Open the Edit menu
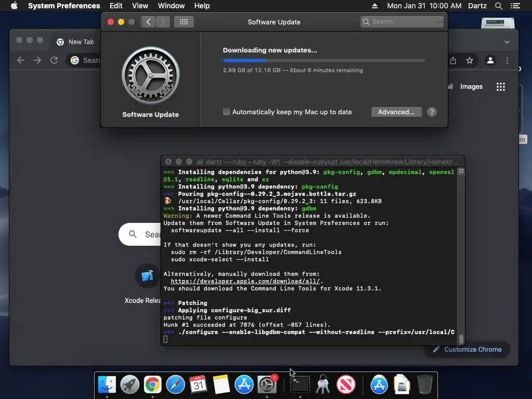 116,6
